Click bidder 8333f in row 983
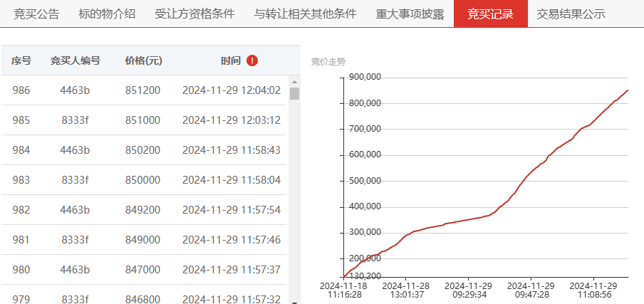 point(75,180)
